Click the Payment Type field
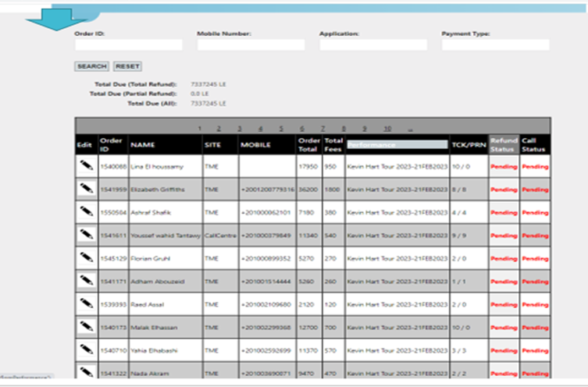 pyautogui.click(x=495, y=45)
